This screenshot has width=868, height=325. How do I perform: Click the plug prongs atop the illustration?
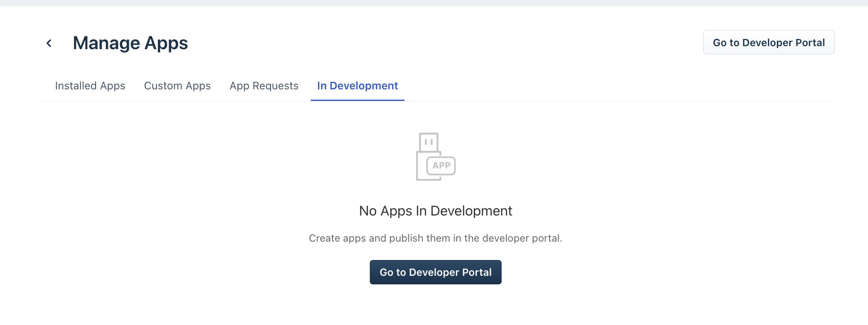429,142
